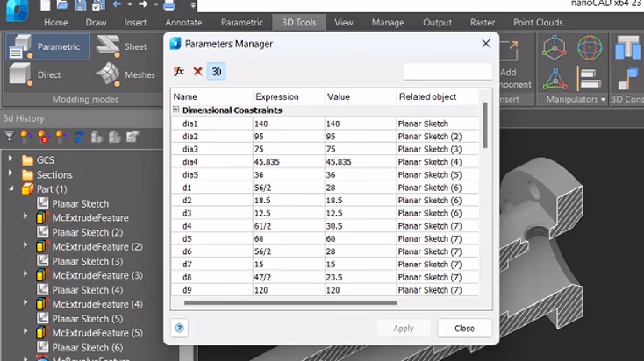Toggle the 3D parameters filter button
Viewport: 644px width, 361px height.
216,72
